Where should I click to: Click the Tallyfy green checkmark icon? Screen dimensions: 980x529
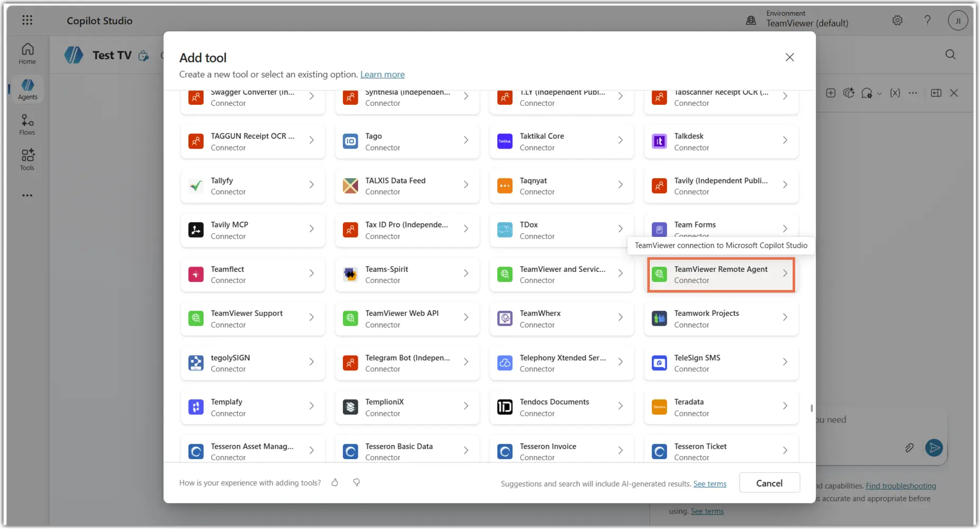(196, 186)
